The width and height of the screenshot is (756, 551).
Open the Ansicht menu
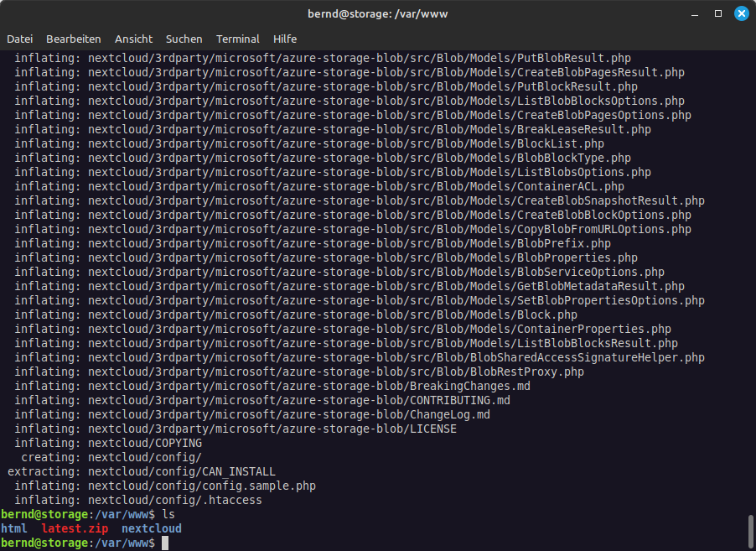tap(133, 39)
